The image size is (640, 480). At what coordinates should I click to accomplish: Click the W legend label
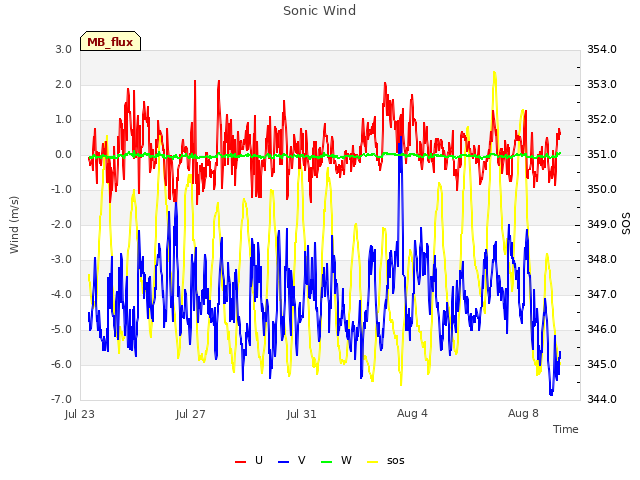346,460
